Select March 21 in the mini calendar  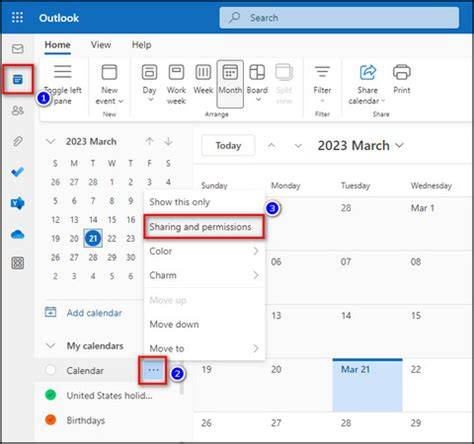(x=93, y=238)
